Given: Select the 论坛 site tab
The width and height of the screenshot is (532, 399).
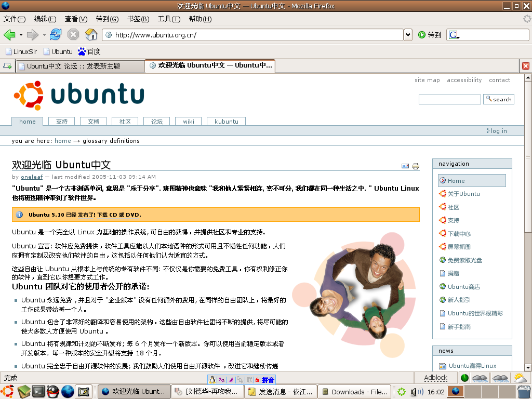Looking at the screenshot, I should 156,122.
